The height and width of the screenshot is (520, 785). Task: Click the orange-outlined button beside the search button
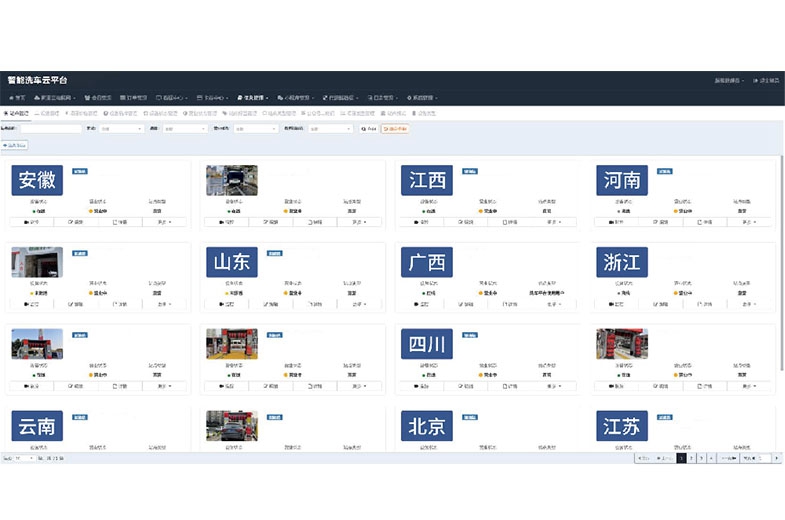[x=397, y=129]
